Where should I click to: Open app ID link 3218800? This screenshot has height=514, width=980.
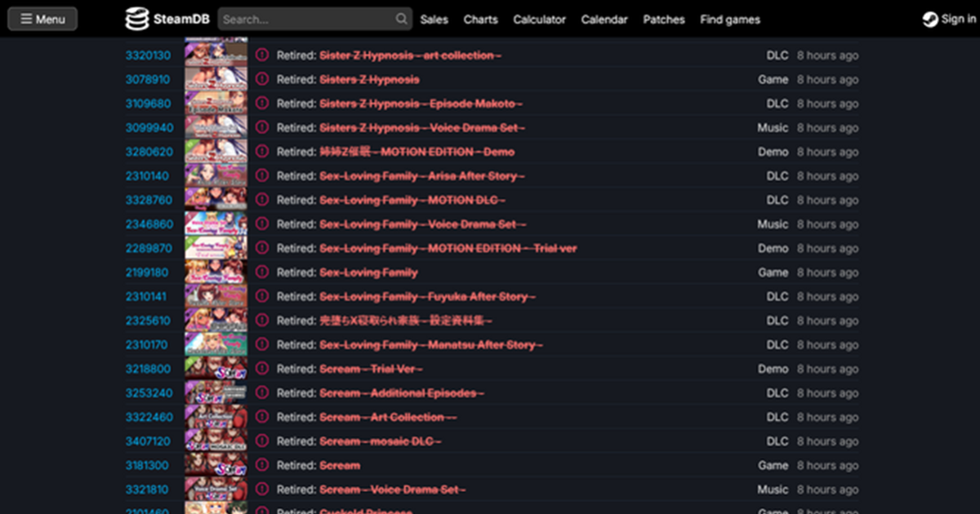tap(148, 369)
